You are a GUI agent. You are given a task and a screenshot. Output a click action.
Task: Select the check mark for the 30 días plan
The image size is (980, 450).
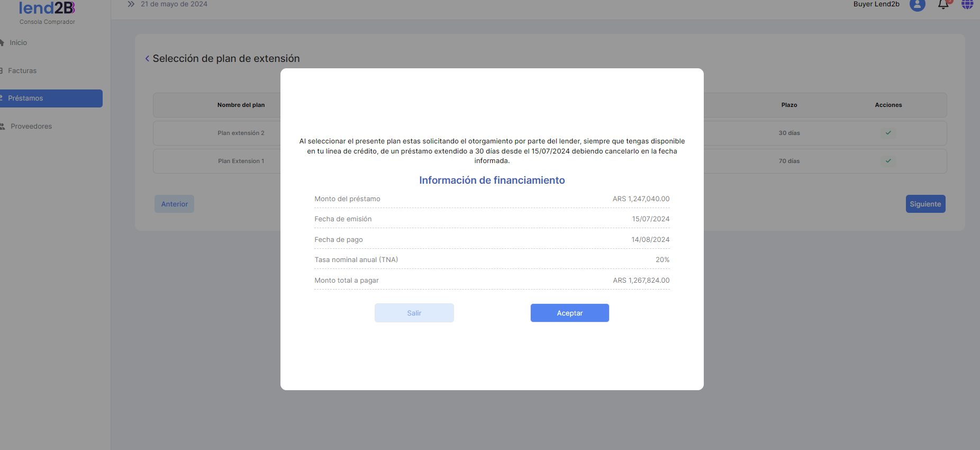click(x=888, y=133)
